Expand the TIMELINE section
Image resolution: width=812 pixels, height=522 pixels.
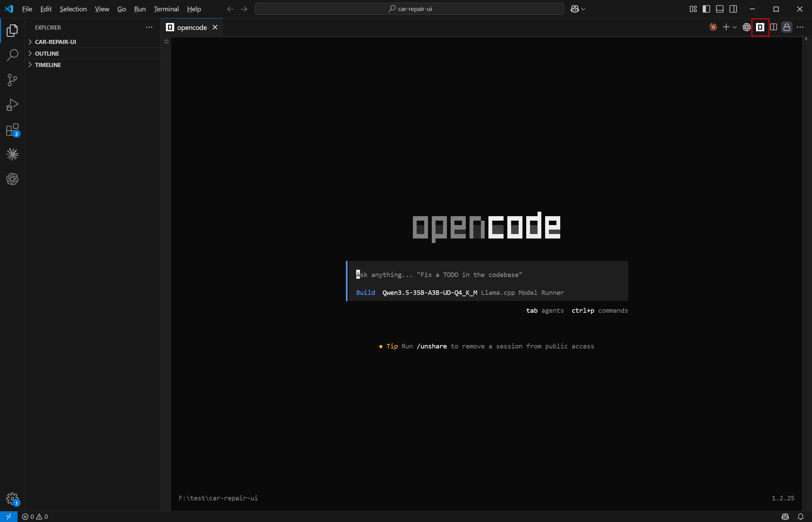pos(48,65)
